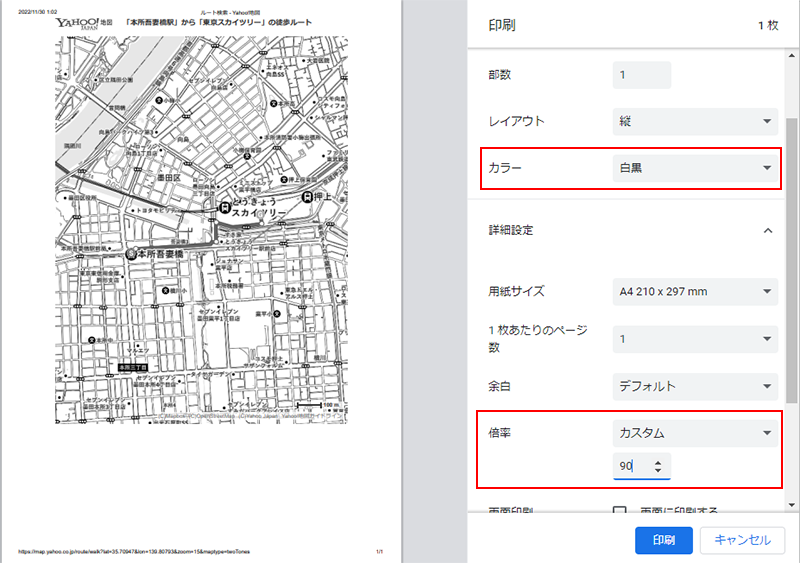Viewport: 800px width, 563px height.
Task: Click the キャンセル button
Action: (x=741, y=540)
